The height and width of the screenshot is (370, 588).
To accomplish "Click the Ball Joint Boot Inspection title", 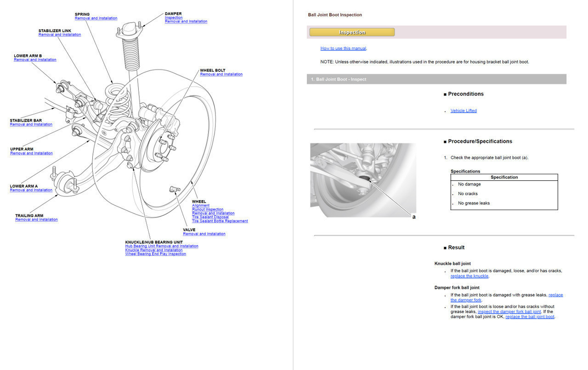I will tap(335, 15).
